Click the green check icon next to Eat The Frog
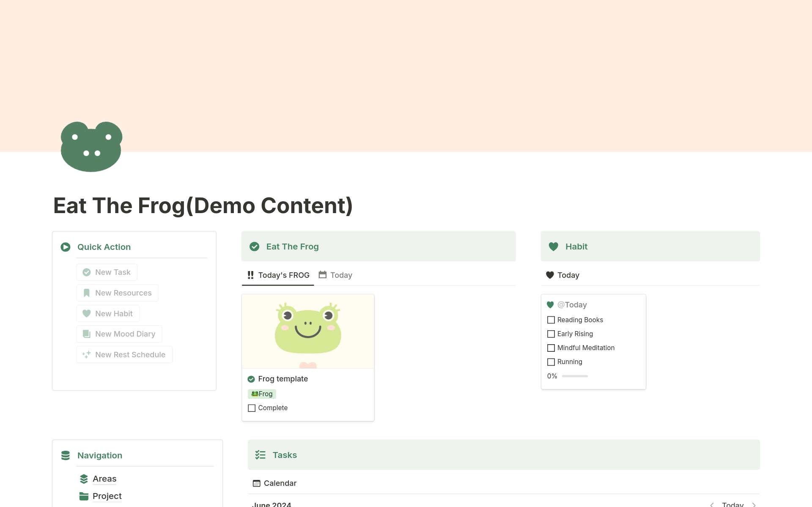Image resolution: width=812 pixels, height=507 pixels. click(255, 247)
